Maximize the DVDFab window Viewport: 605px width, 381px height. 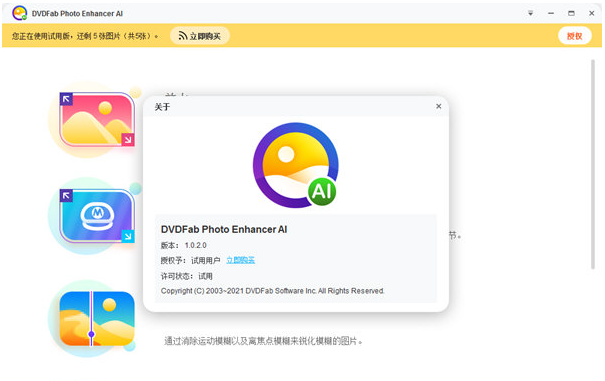pyautogui.click(x=571, y=13)
